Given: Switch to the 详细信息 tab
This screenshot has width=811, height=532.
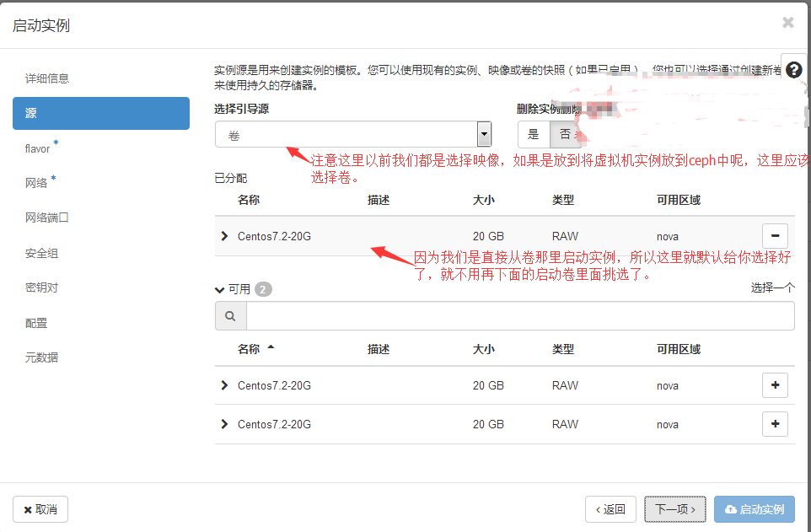Looking at the screenshot, I should 47,78.
